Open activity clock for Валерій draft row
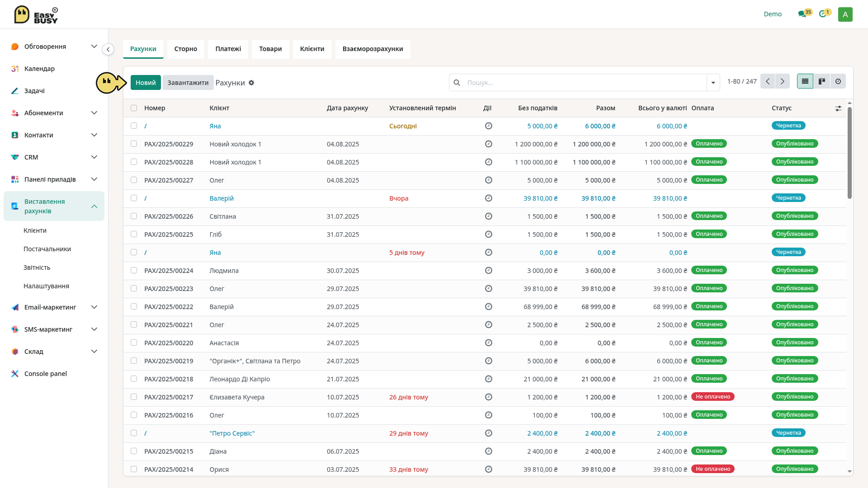 coord(488,198)
